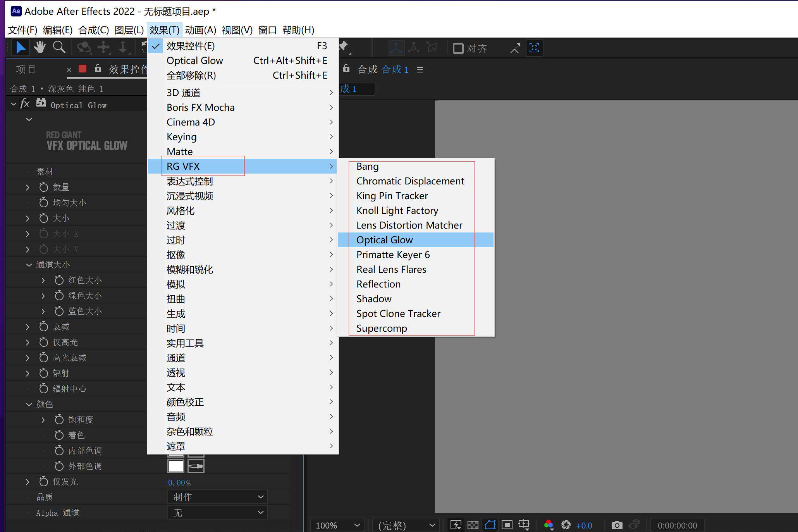
Task: Click the 0:00:00:00 timecode display
Action: [x=677, y=525]
